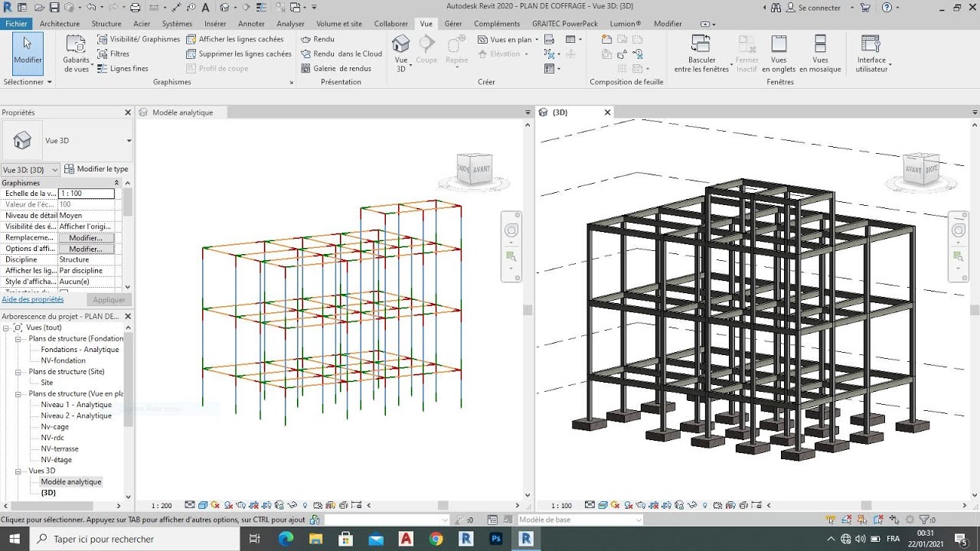
Task: Switch to the Analyser ribbon tab
Action: pyautogui.click(x=290, y=24)
